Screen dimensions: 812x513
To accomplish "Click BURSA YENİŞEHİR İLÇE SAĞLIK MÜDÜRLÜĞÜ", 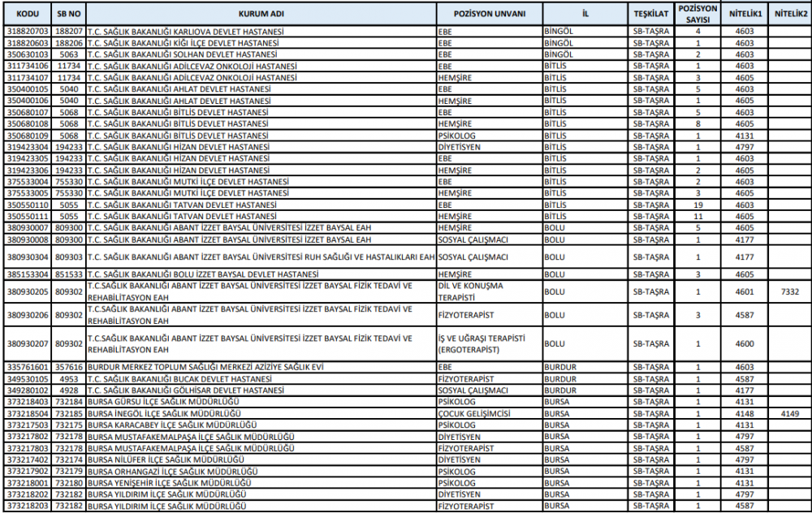I will [170, 483].
